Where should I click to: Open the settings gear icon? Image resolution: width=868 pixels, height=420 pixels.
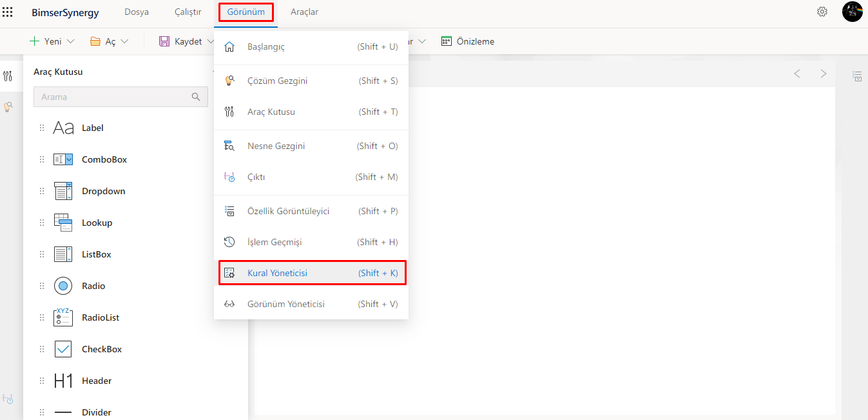pos(822,12)
